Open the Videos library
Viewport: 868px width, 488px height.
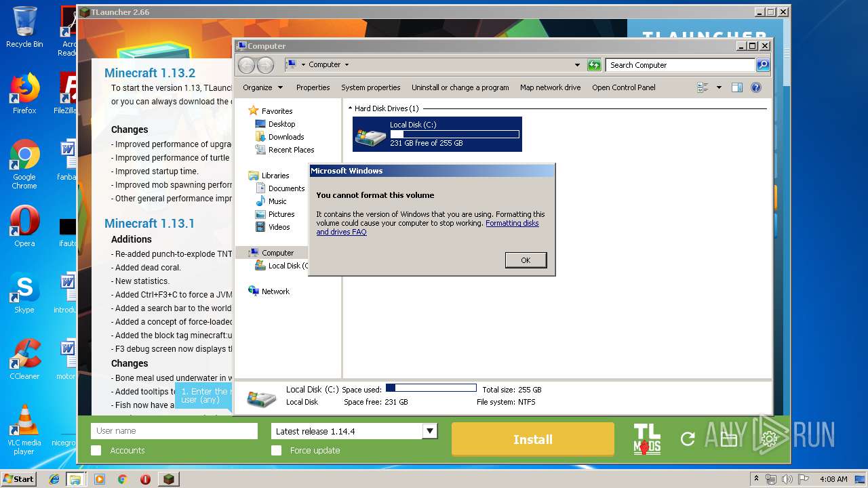pyautogui.click(x=272, y=227)
